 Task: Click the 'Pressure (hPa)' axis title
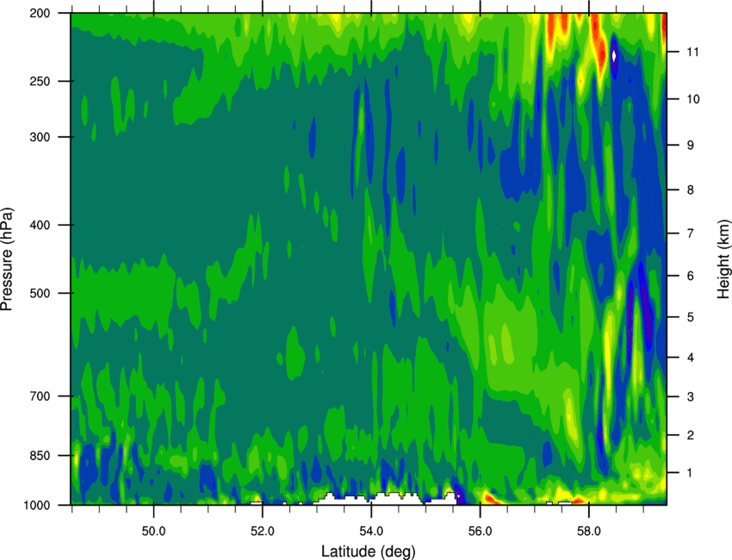[x=7, y=259]
